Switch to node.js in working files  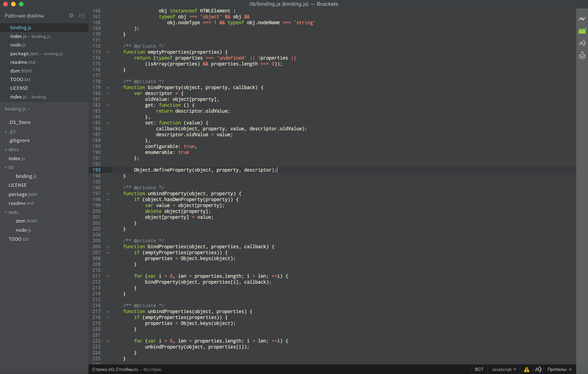[18, 45]
